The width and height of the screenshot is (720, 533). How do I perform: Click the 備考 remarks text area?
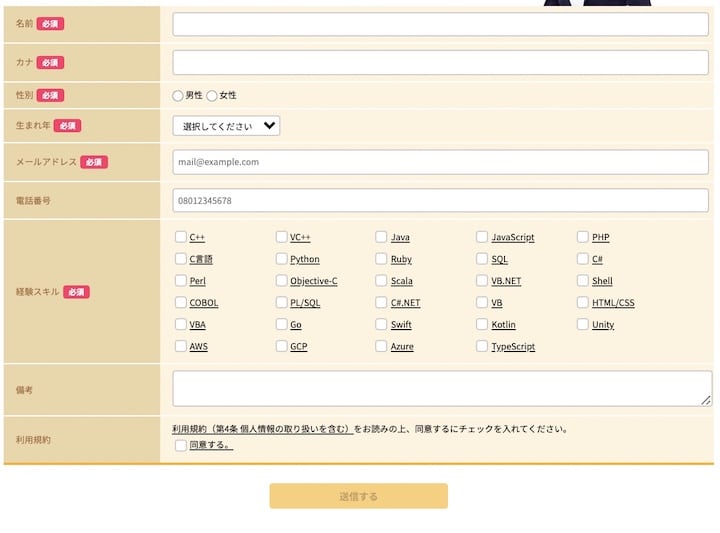click(x=440, y=388)
